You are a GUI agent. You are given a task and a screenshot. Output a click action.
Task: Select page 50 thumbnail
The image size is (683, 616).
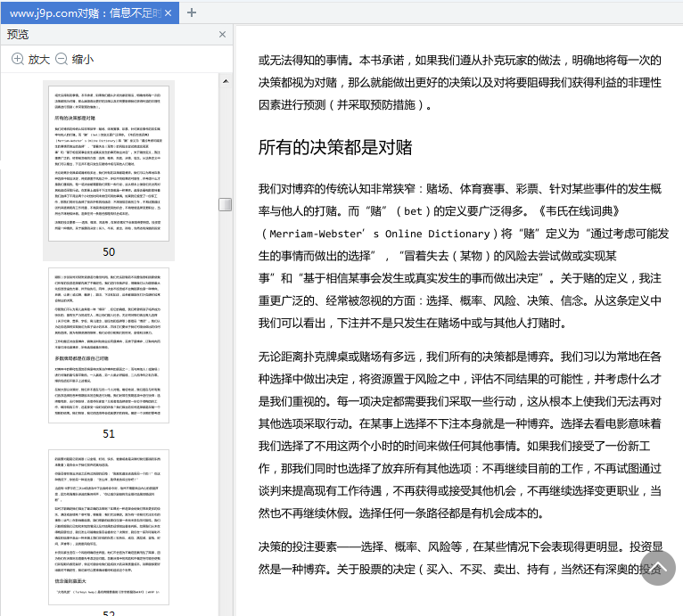click(109, 163)
